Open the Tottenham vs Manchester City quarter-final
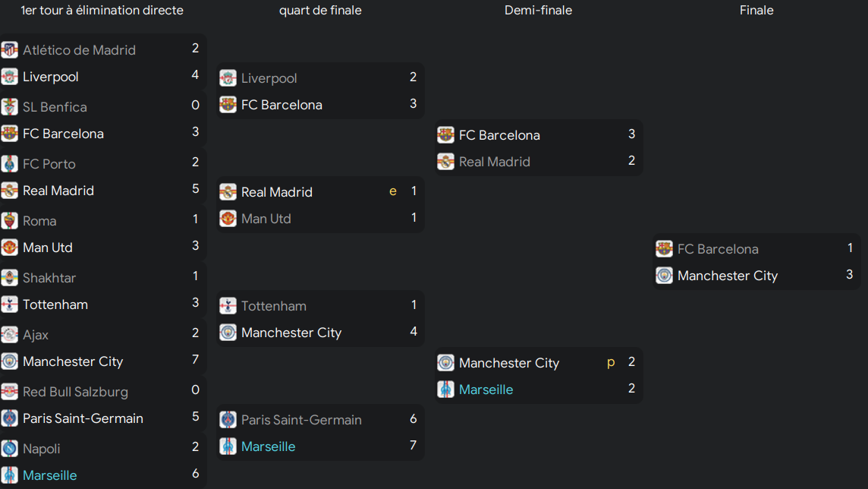 tap(320, 319)
